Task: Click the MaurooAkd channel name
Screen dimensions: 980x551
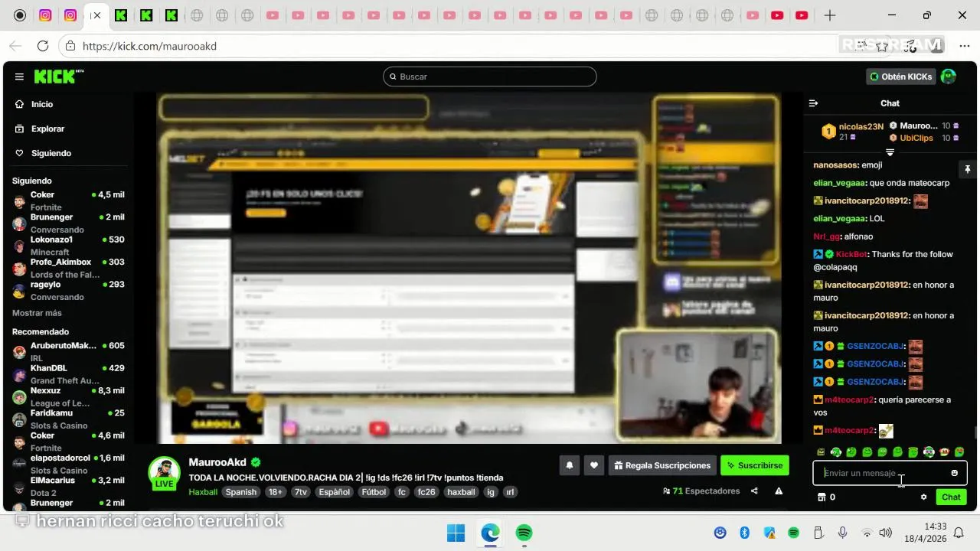Action: (x=217, y=462)
